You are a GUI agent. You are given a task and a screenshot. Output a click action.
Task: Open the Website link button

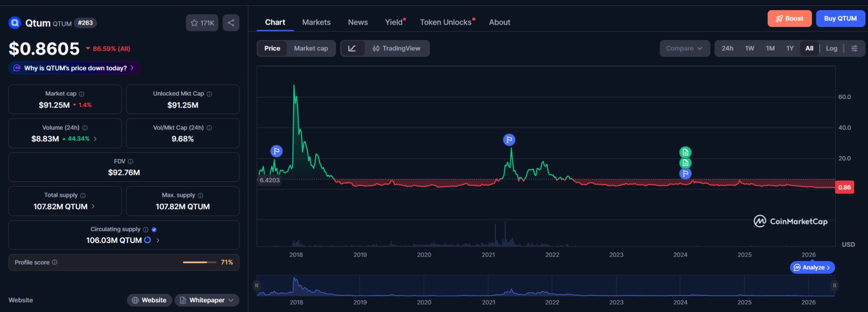[x=150, y=300]
